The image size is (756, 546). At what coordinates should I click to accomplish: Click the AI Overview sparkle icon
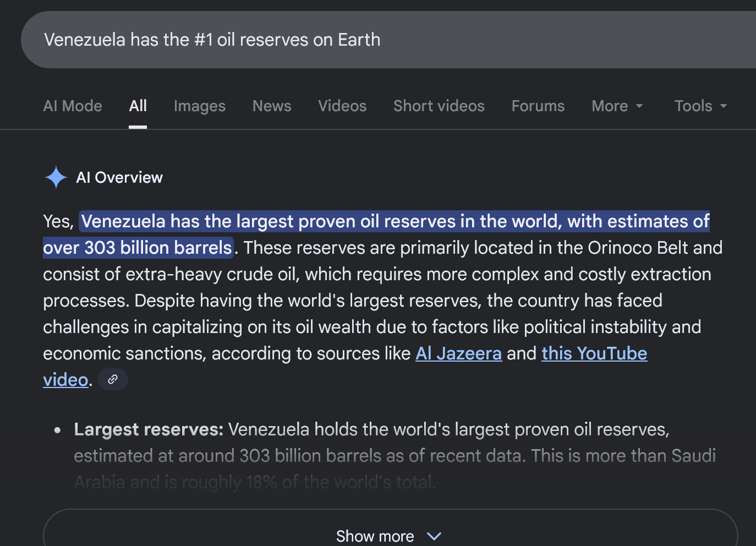[x=56, y=177]
